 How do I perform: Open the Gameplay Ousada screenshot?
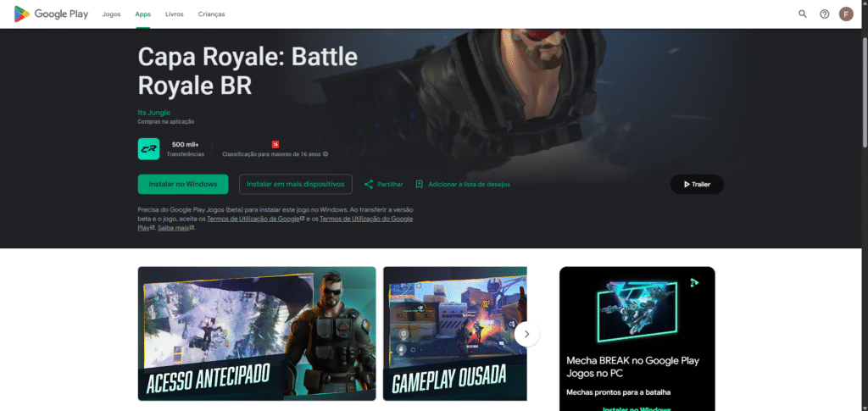[455, 334]
